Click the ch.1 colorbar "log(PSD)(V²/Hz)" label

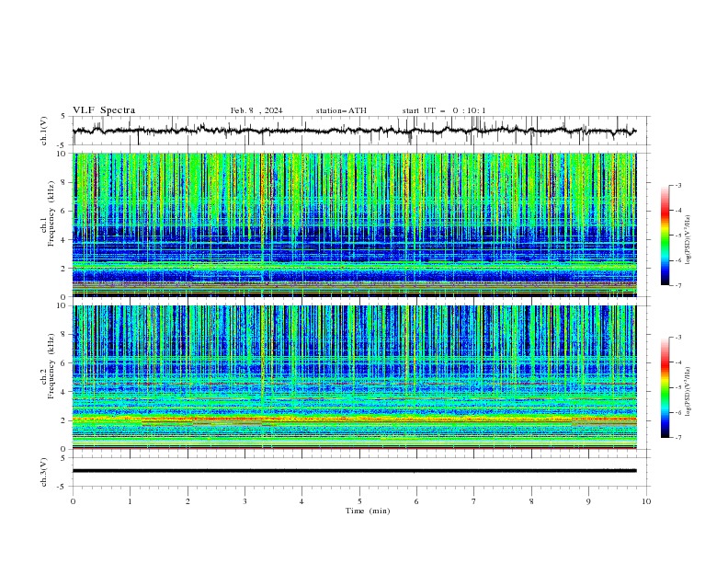tap(688, 240)
